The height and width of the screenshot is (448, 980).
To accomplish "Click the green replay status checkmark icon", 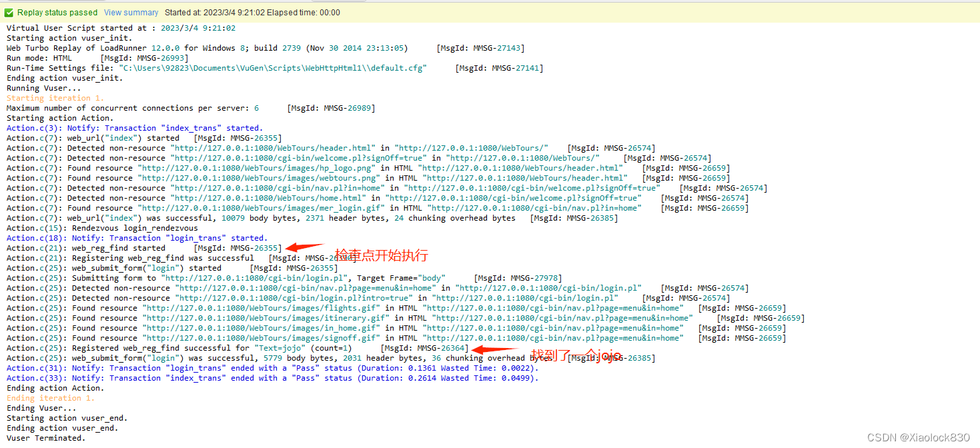I will 8,12.
